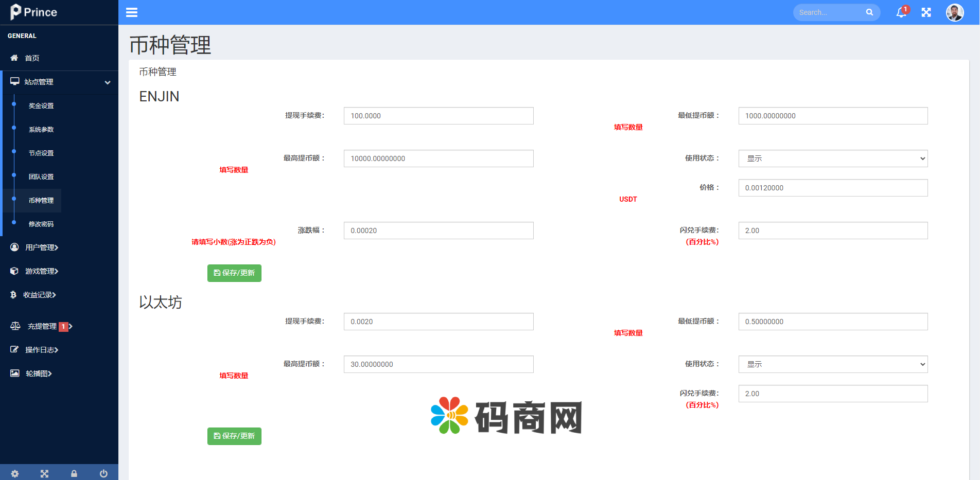Open 奖金设置 in the sidebar
This screenshot has height=480, width=980.
(41, 105)
